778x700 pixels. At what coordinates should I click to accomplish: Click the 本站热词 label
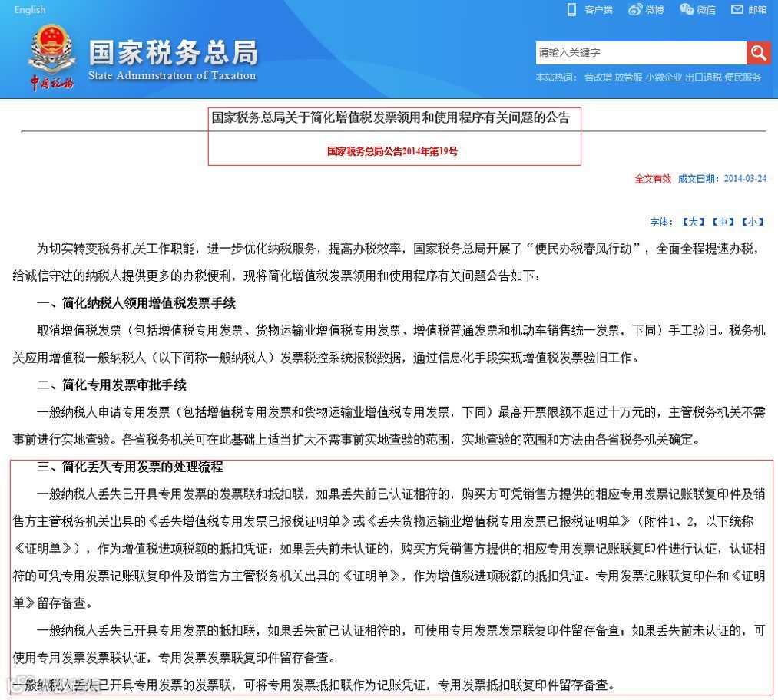[x=556, y=78]
